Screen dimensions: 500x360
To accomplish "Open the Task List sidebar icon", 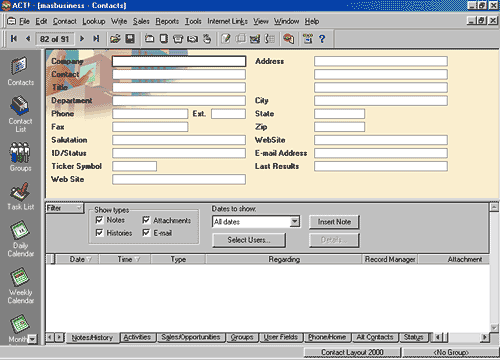I will click(x=20, y=196).
